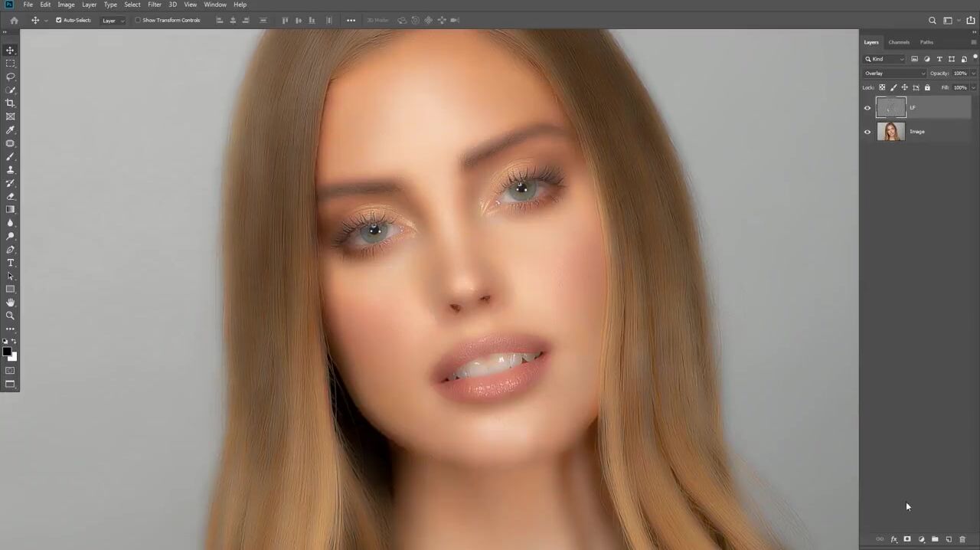Screen dimensions: 980x550
Task: Hide the LF layer visibility eye
Action: point(867,108)
